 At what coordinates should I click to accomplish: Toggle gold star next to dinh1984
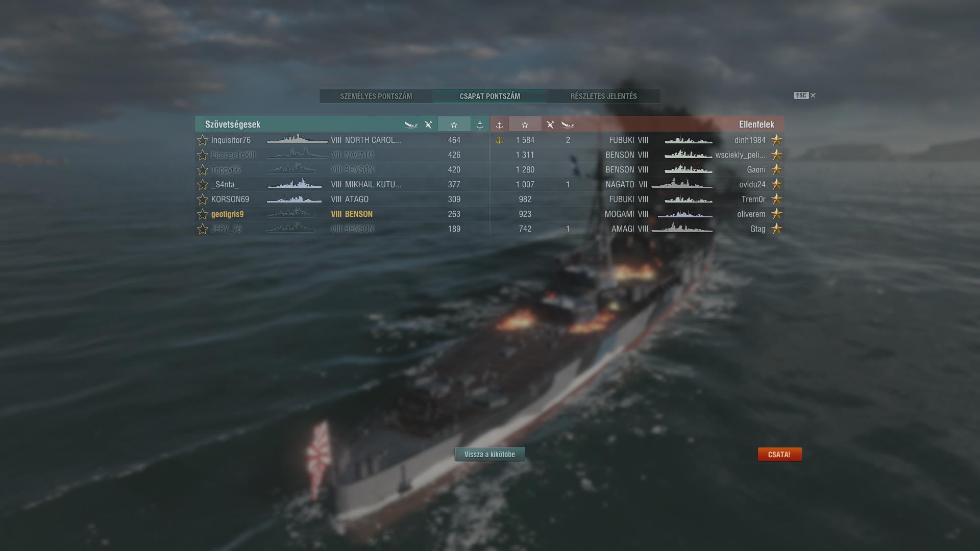[x=776, y=140]
